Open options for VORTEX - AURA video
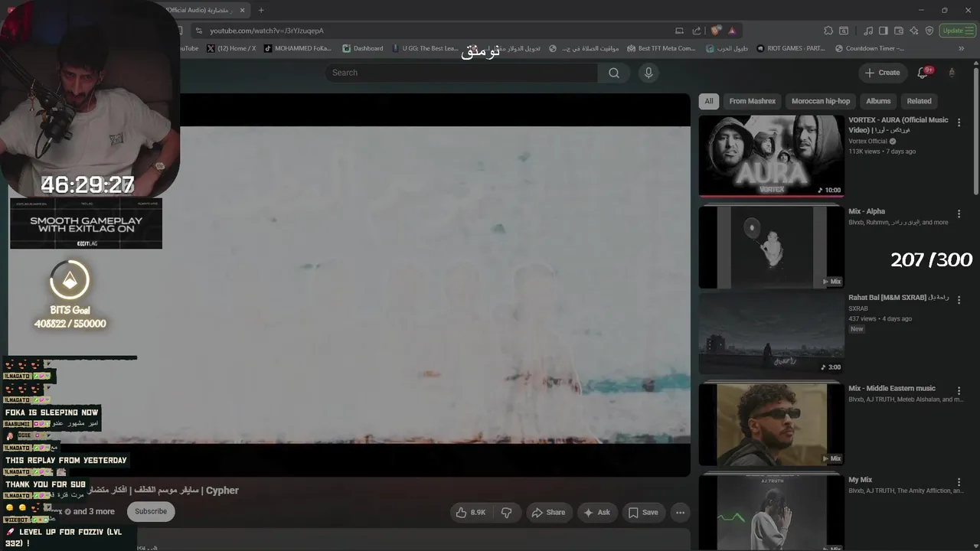980x551 pixels. (x=959, y=122)
